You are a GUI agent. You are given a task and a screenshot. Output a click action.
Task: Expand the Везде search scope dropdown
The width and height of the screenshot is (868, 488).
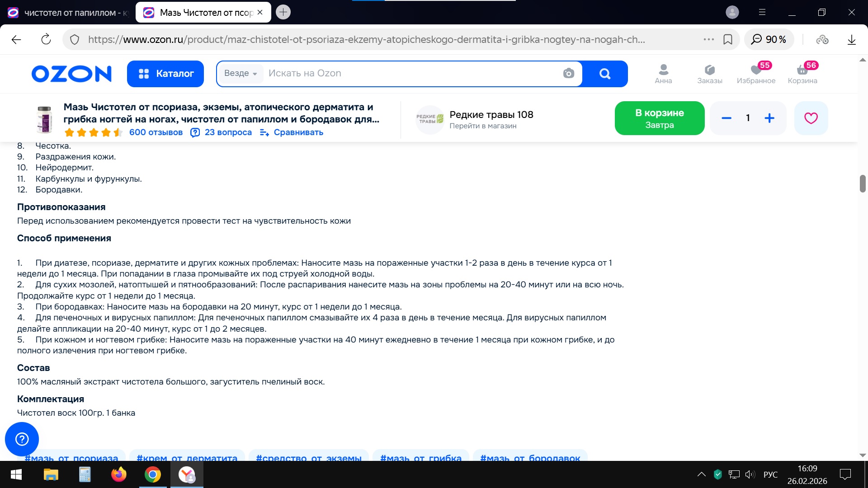241,73
